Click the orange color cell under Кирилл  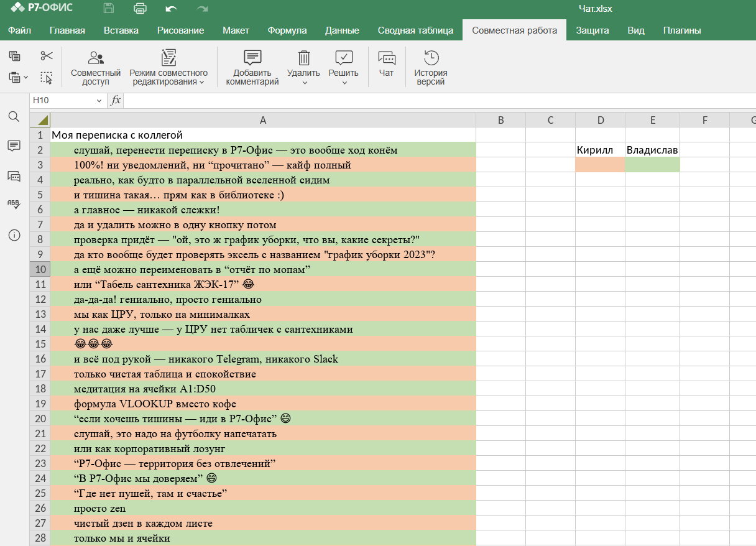(x=600, y=165)
